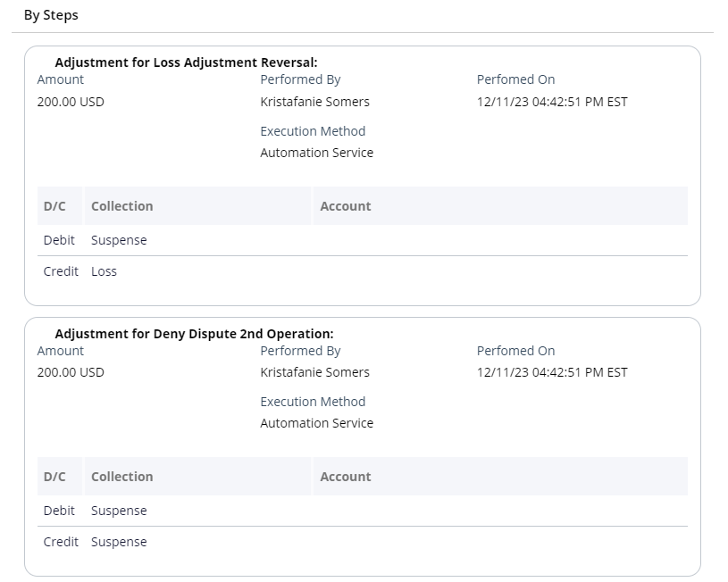Image resolution: width=728 pixels, height=582 pixels.
Task: Click Execution Method label in first adjustment
Action: coord(313,131)
